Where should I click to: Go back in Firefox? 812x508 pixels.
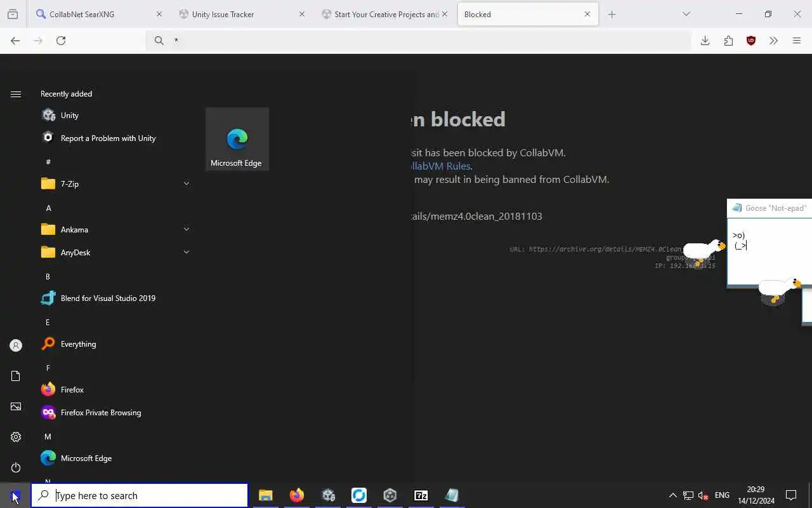coord(15,41)
